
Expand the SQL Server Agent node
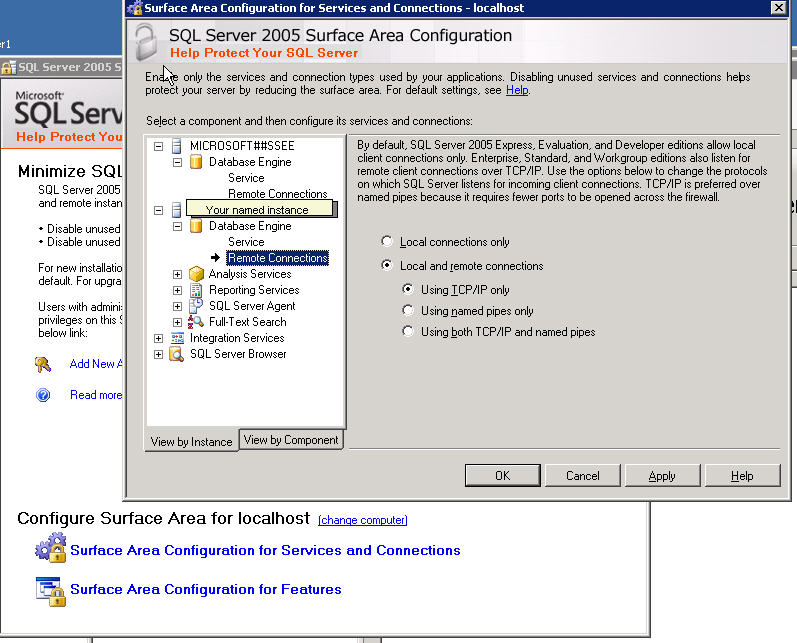[177, 307]
